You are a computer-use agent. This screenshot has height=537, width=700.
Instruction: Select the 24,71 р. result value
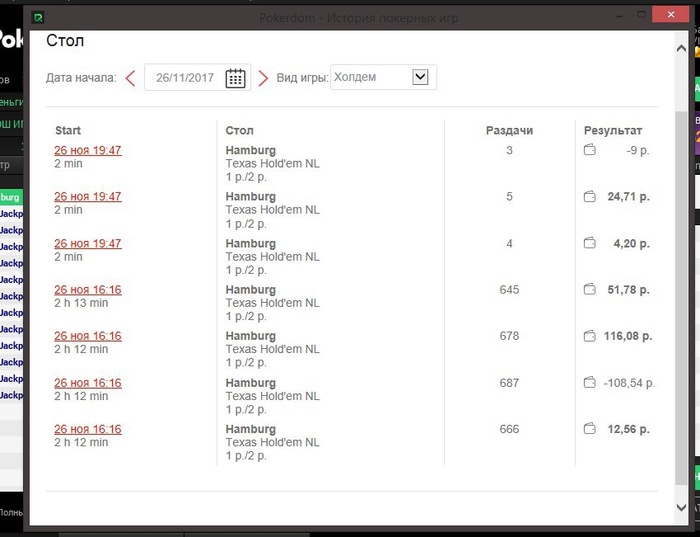[x=629, y=196]
